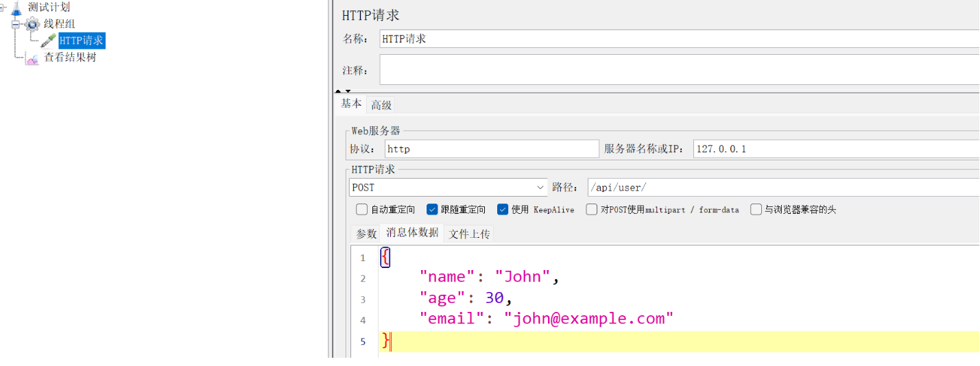The height and width of the screenshot is (366, 980).
Task: Click the server IP field 127.0.0.1
Action: coord(836,149)
